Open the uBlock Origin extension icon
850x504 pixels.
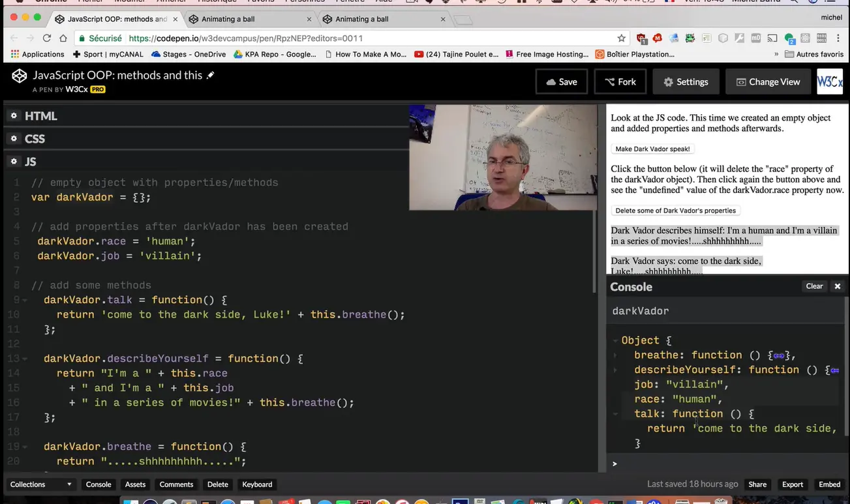coord(641,38)
